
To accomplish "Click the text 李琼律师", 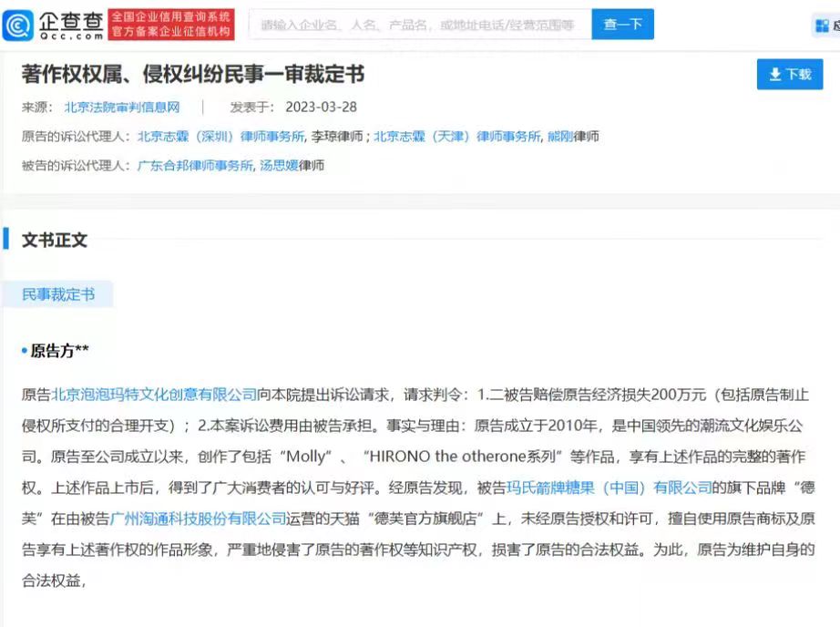I will tap(337, 137).
